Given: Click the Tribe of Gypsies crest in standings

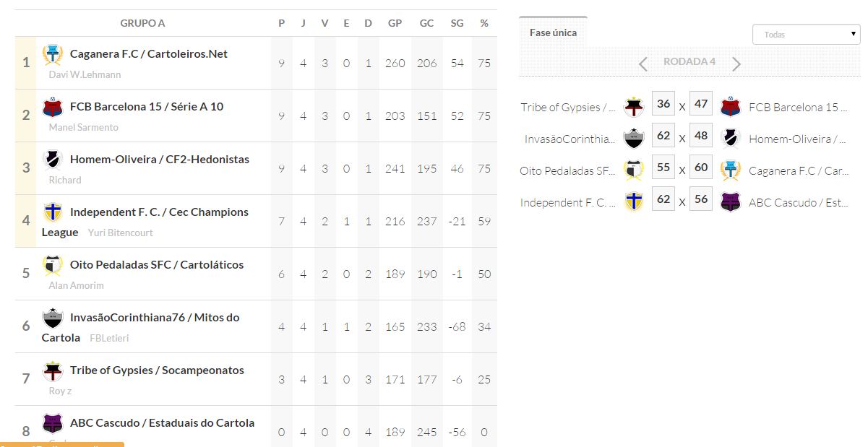Looking at the screenshot, I should [x=52, y=370].
